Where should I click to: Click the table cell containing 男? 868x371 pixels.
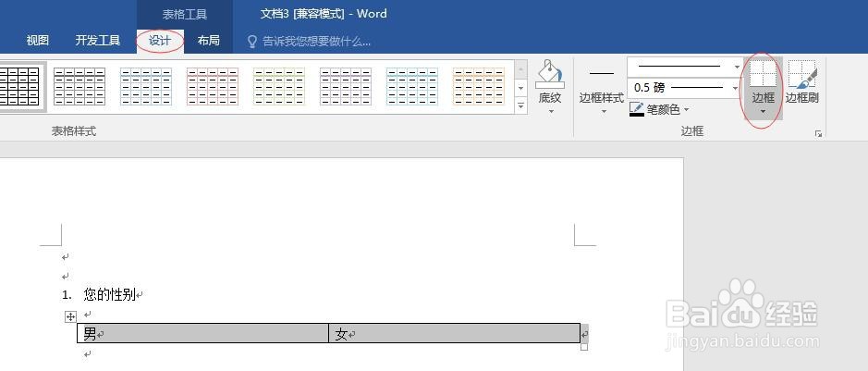pos(202,333)
